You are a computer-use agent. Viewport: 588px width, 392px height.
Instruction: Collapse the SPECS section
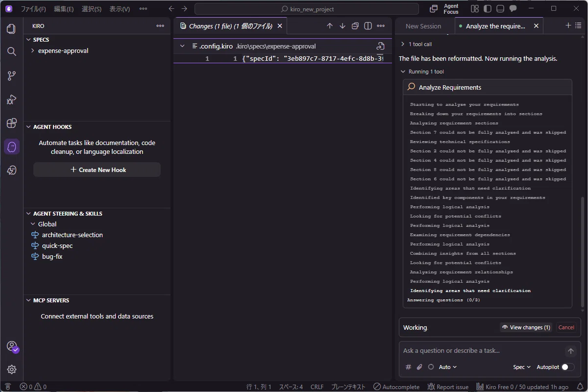coord(97,40)
